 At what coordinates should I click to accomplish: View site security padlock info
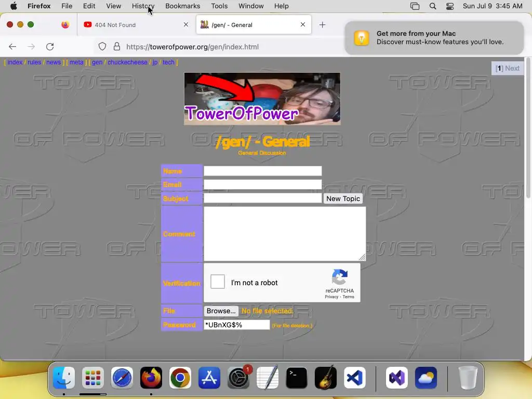click(x=117, y=46)
